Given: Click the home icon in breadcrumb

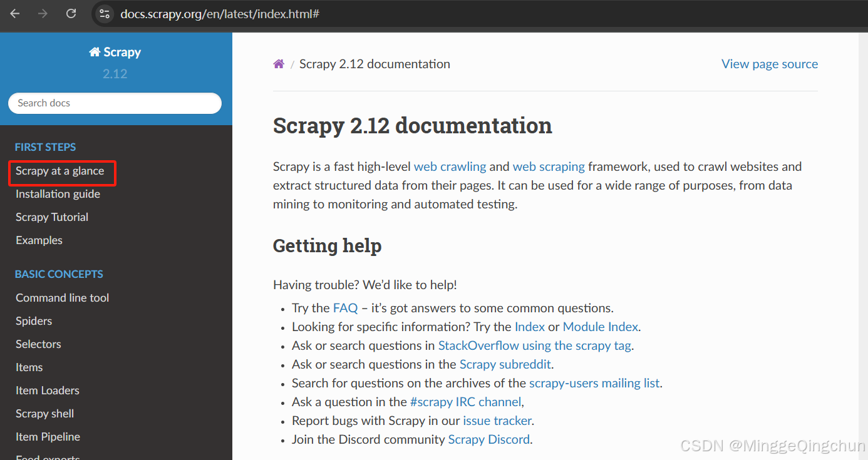Looking at the screenshot, I should pyautogui.click(x=279, y=64).
